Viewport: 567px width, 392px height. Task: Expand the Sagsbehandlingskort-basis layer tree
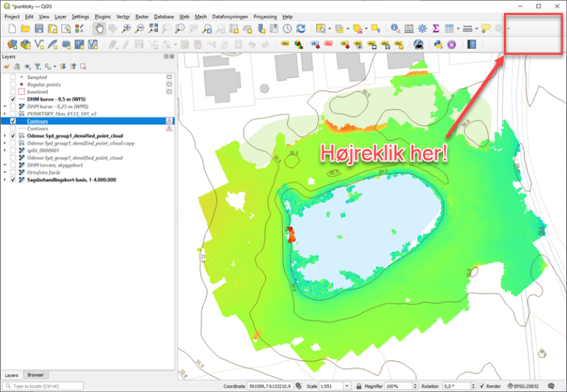pos(5,180)
